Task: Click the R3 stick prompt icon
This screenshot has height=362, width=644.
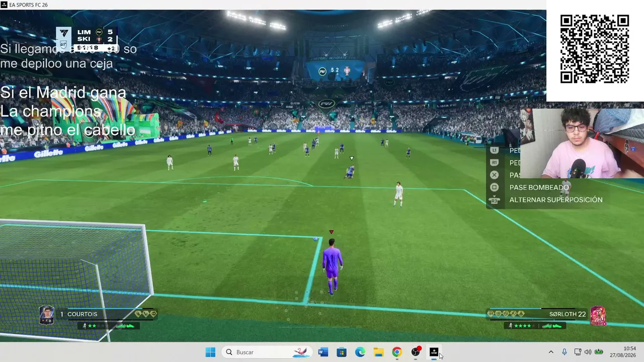Action: tap(494, 200)
